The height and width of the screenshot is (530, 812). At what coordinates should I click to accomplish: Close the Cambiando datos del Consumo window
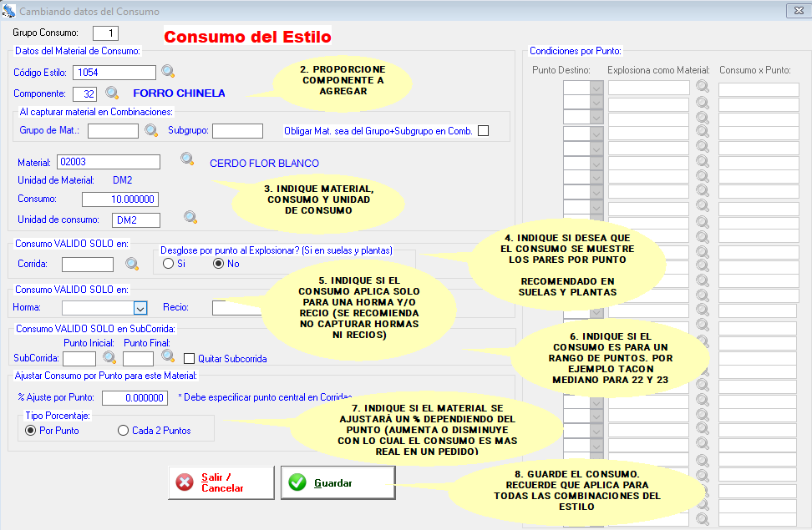tap(799, 10)
